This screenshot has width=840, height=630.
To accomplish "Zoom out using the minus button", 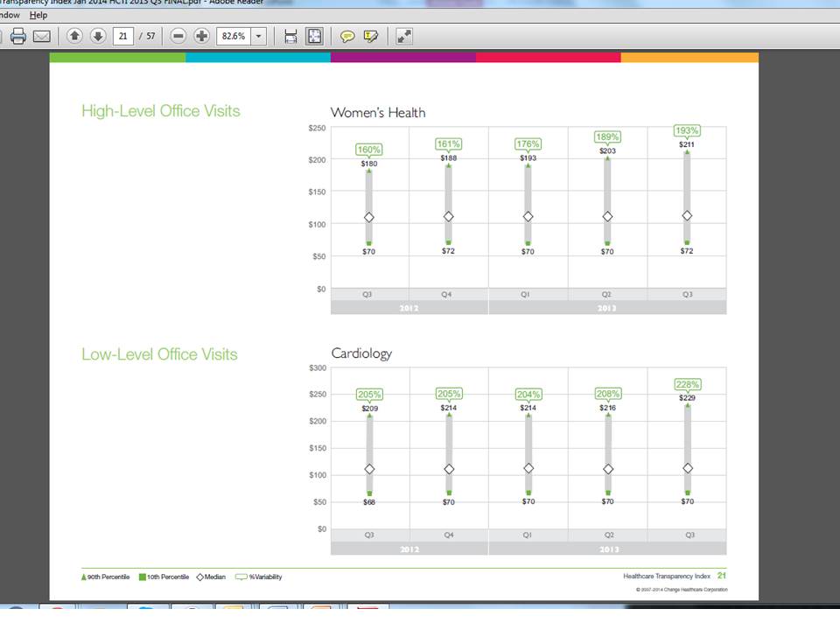I will point(178,36).
